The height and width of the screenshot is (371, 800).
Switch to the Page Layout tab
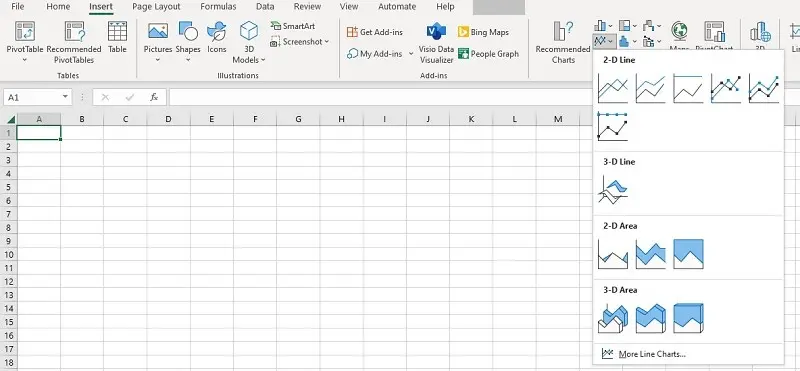click(x=156, y=7)
